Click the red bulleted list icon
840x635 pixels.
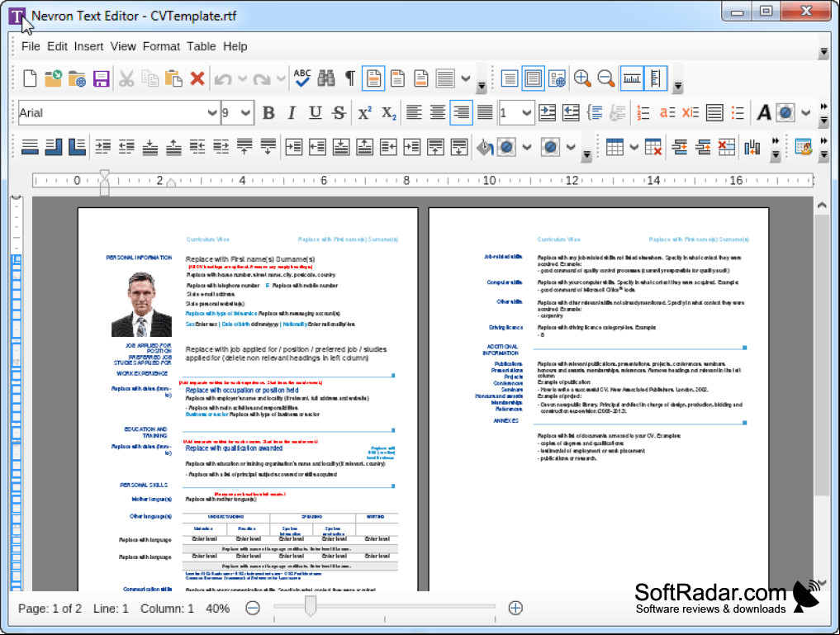click(738, 113)
